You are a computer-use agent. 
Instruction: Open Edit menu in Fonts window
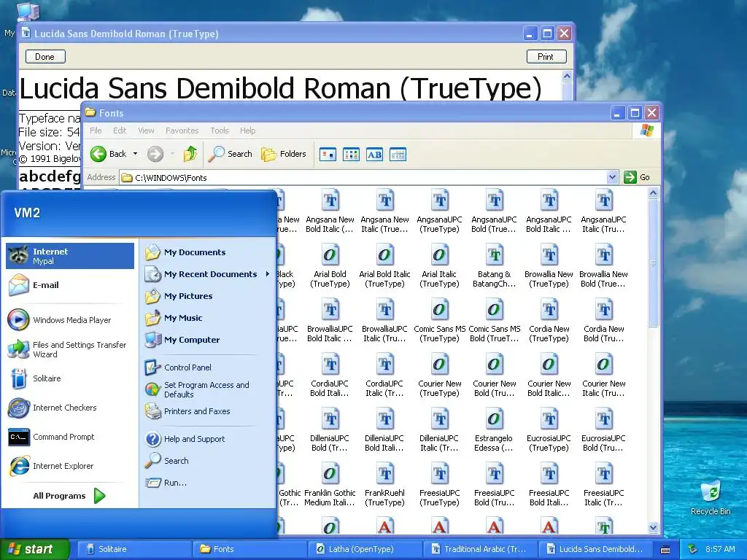(x=120, y=131)
